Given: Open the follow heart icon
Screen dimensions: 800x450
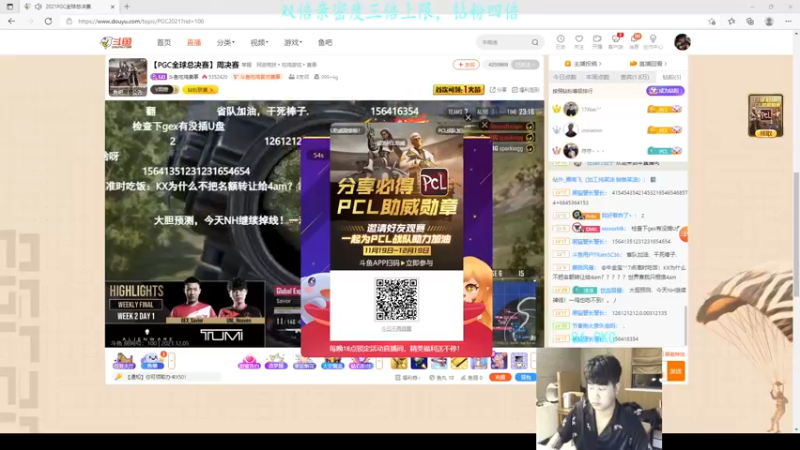Looking at the screenshot, I should pyautogui.click(x=579, y=41).
